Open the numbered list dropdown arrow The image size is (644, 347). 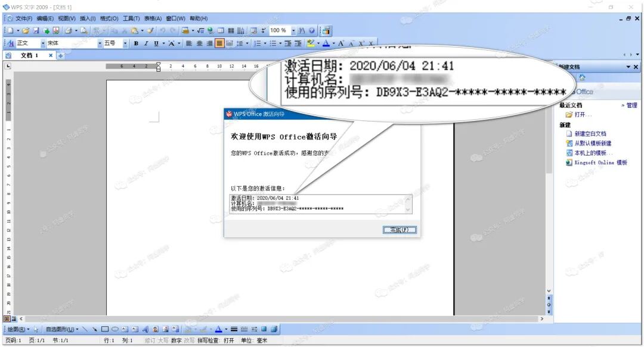coord(265,43)
